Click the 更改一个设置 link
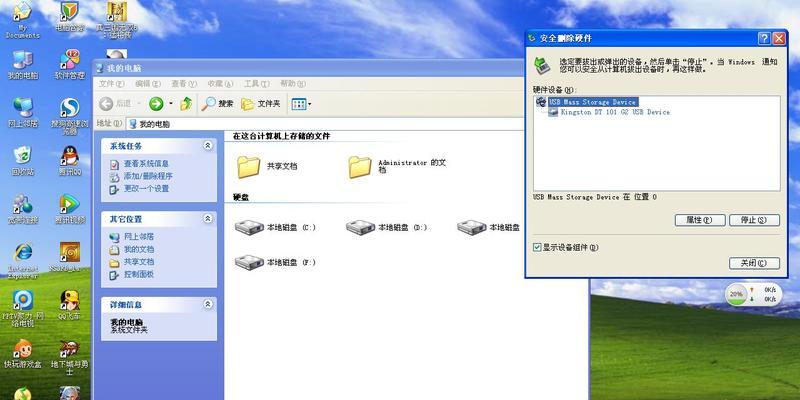 146,189
